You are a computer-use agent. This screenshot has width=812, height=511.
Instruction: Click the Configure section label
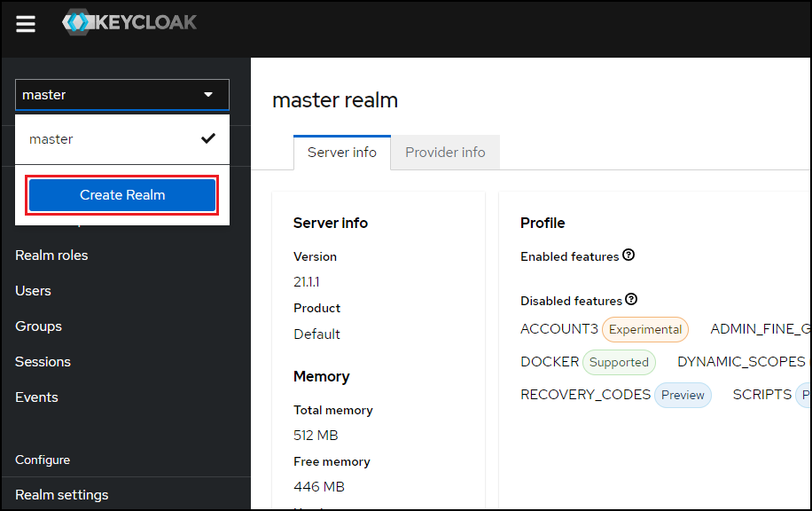pos(43,460)
